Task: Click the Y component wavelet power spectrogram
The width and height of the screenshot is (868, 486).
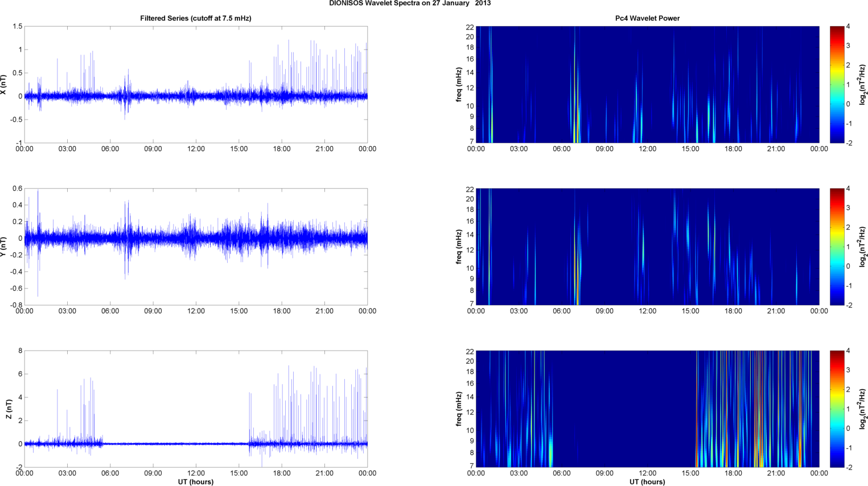Action: click(x=647, y=247)
